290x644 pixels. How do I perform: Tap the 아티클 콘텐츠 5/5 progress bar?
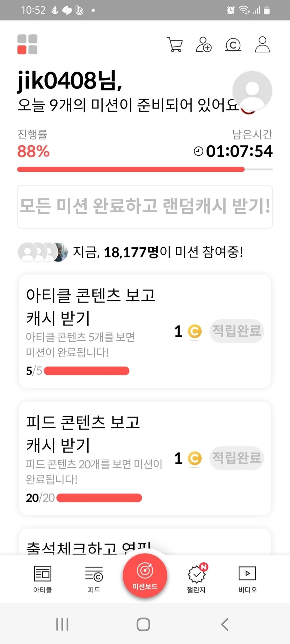coord(87,371)
